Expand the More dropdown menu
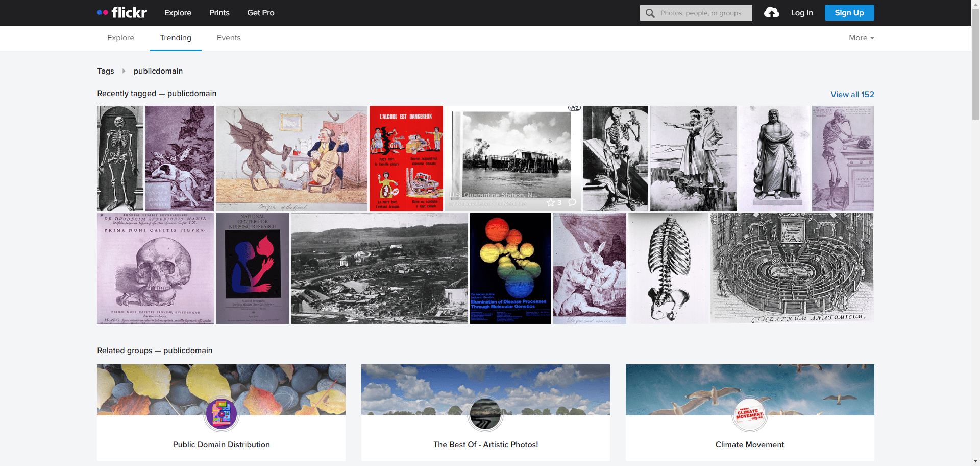Image resolution: width=980 pixels, height=466 pixels. click(861, 38)
